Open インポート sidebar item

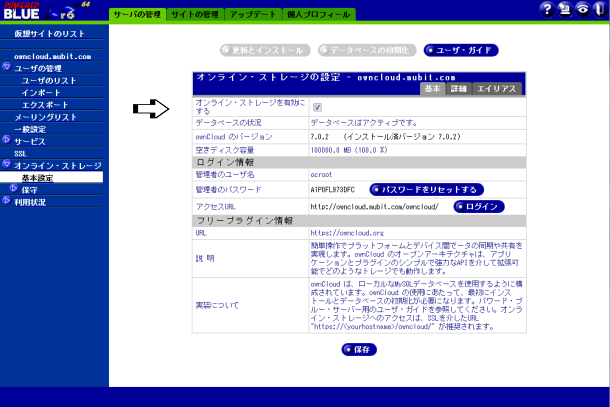click(x=41, y=93)
